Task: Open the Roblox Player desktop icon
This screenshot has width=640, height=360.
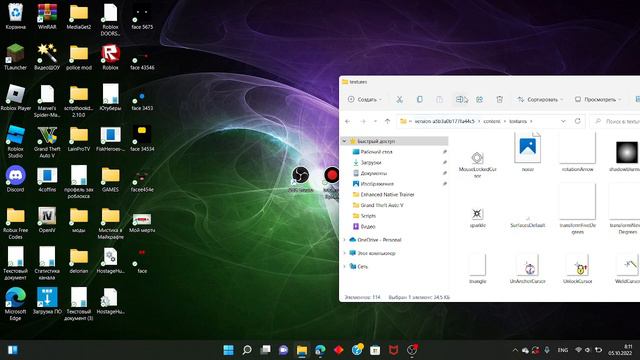Action: (x=16, y=98)
